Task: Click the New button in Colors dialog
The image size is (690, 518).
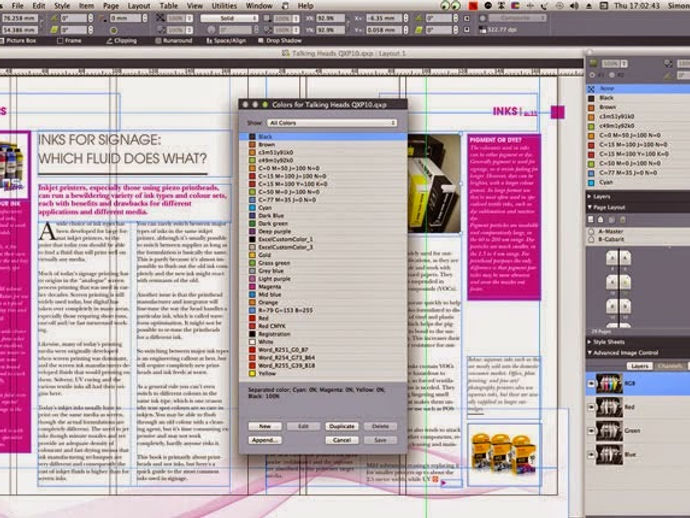Action: pyautogui.click(x=265, y=426)
